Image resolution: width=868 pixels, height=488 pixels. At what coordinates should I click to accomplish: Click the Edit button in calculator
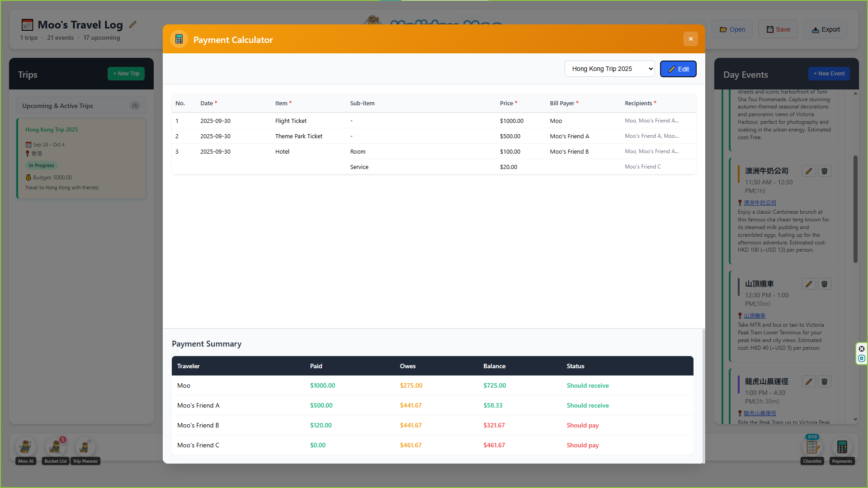point(678,69)
